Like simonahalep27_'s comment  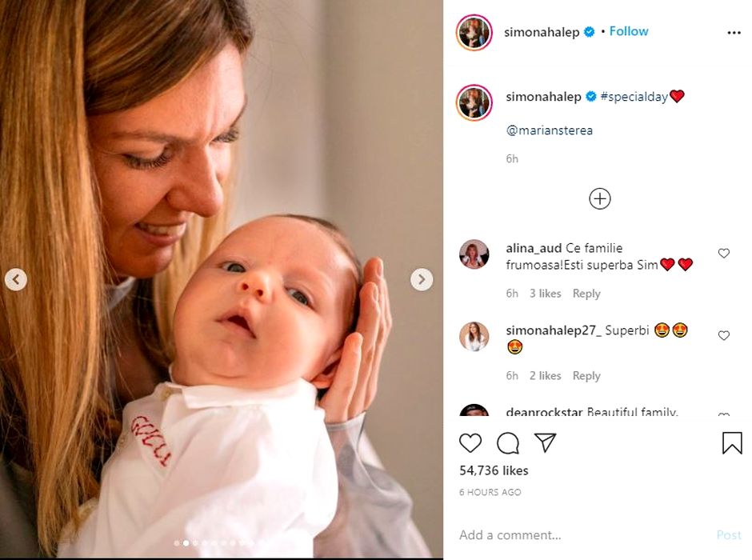click(723, 336)
